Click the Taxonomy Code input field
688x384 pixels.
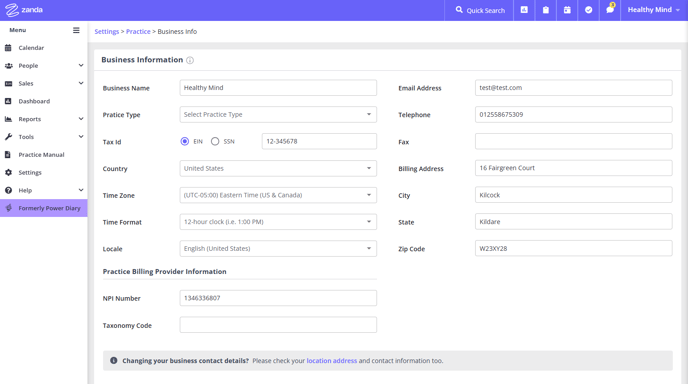[278, 325]
